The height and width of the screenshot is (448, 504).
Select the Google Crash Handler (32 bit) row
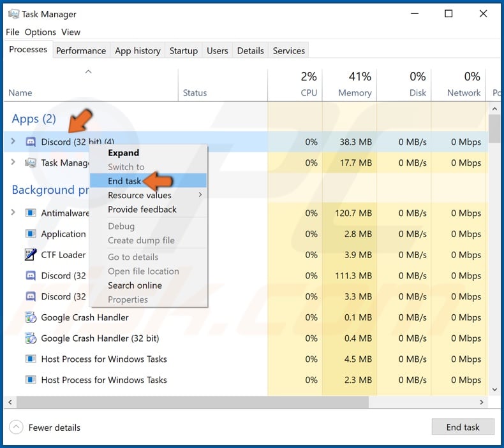pyautogui.click(x=246, y=338)
